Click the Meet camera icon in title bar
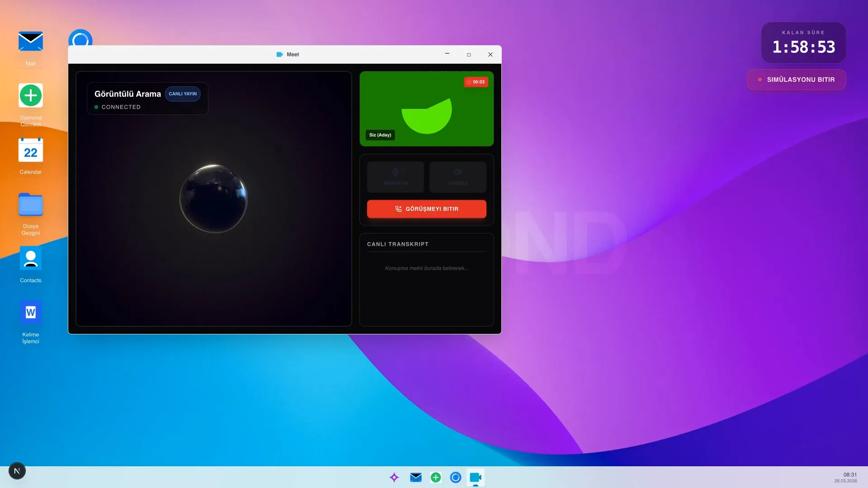Image resolution: width=868 pixels, height=488 pixels. 279,54
